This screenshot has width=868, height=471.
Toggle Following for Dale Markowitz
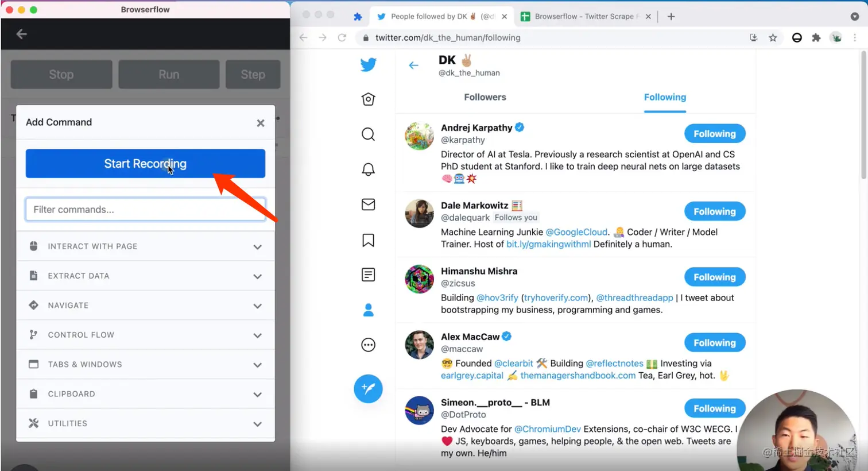click(x=715, y=211)
